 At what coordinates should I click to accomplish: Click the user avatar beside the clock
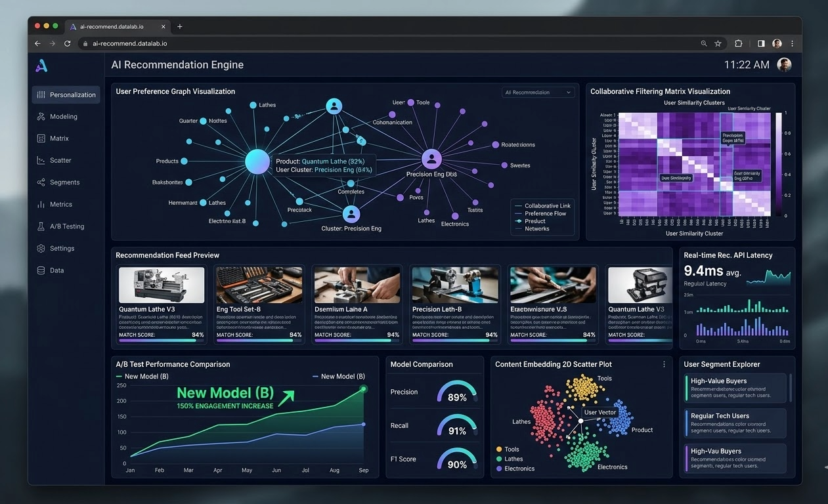(784, 64)
